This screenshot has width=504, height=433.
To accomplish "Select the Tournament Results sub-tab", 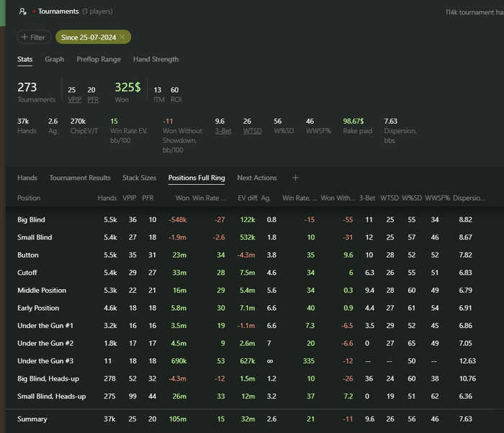I will tap(80, 178).
